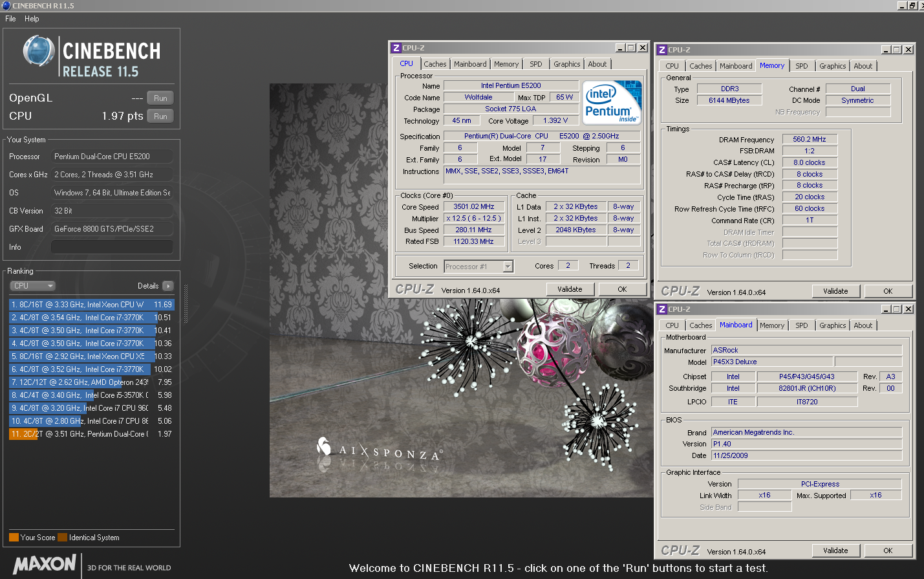This screenshot has height=579, width=924.
Task: Open SPD tab in front CPU-Z window
Action: 536,64
